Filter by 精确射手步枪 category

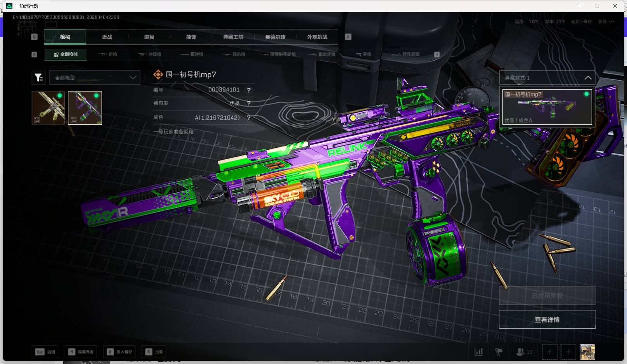coord(278,54)
